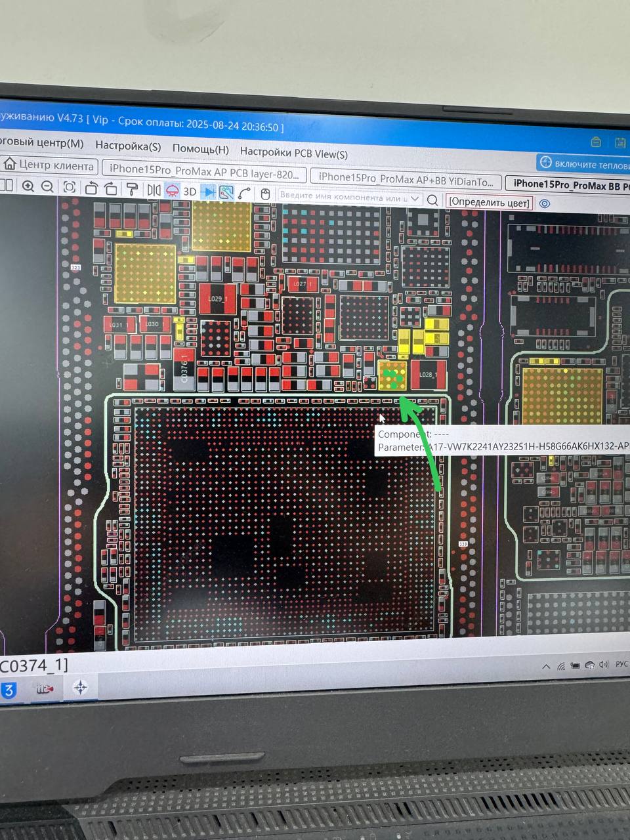Select the L029_1 inductor on the board
The width and height of the screenshot is (630, 840).
[x=217, y=299]
